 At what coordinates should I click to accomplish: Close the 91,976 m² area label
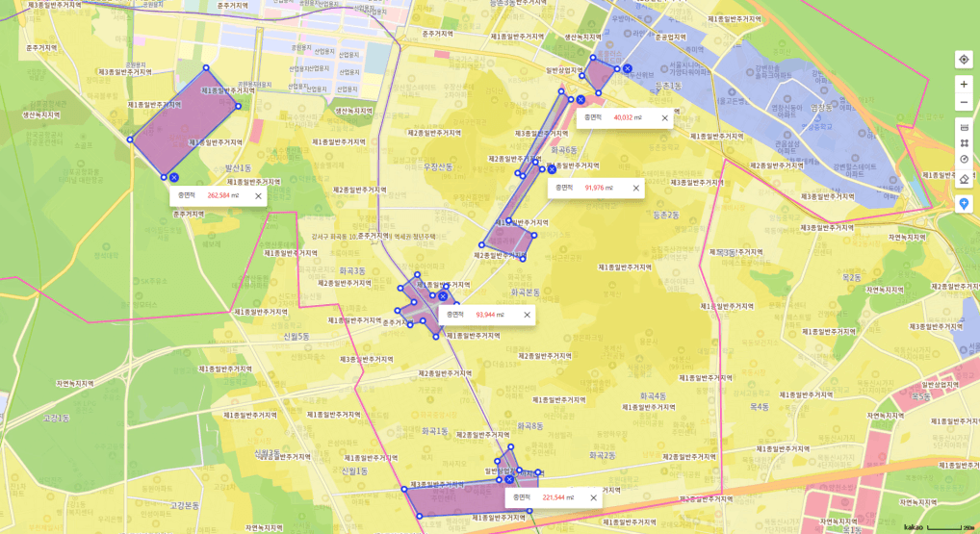pyautogui.click(x=635, y=188)
